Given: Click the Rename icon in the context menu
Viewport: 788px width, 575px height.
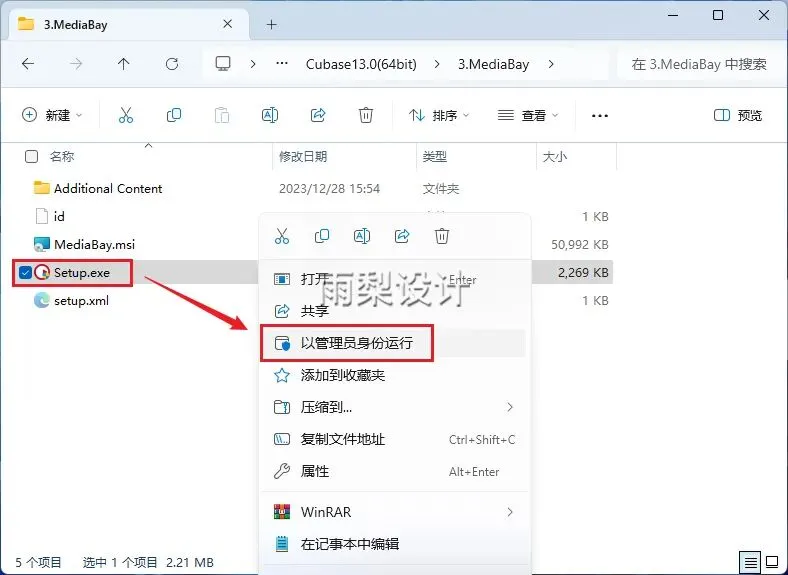Looking at the screenshot, I should point(362,236).
